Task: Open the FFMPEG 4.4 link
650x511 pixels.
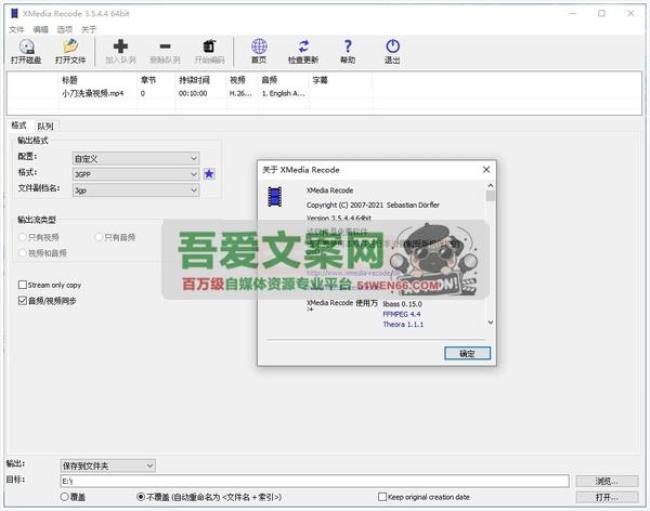Action: pyautogui.click(x=401, y=314)
